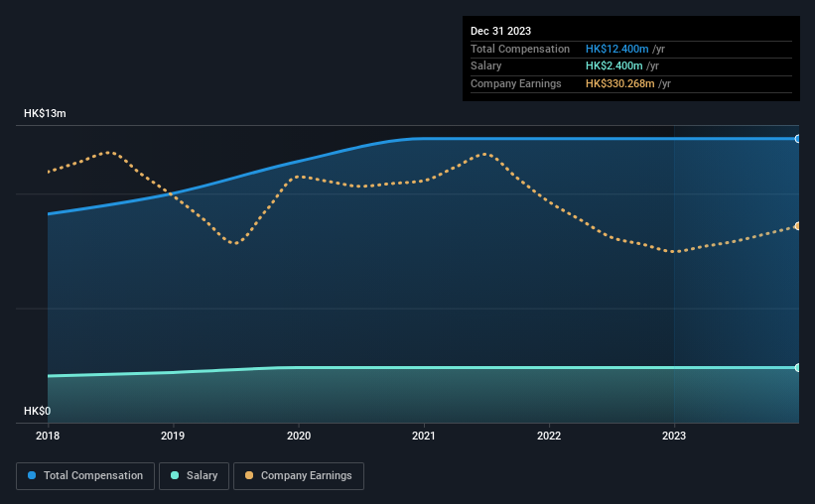Click the 2022 x-axis label
This screenshot has height=504, width=815.
coord(549,436)
